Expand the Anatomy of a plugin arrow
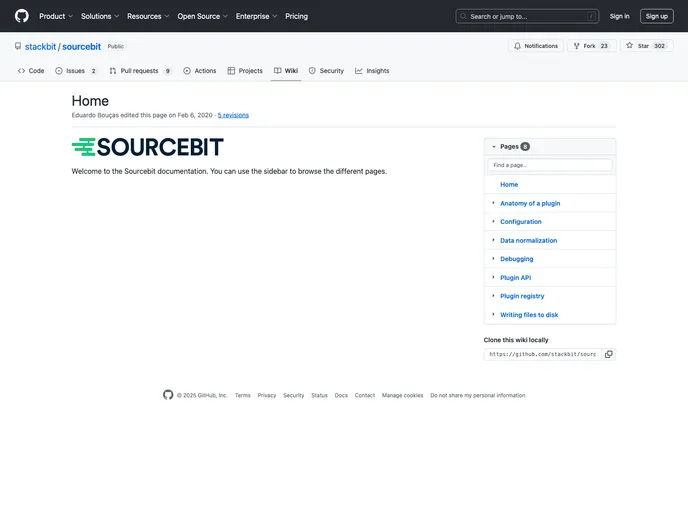 click(493, 203)
